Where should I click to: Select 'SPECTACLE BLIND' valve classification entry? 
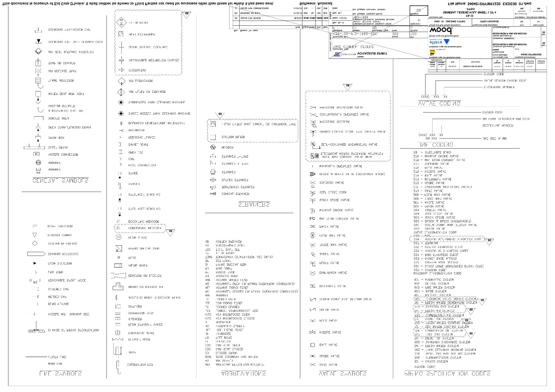(432, 152)
